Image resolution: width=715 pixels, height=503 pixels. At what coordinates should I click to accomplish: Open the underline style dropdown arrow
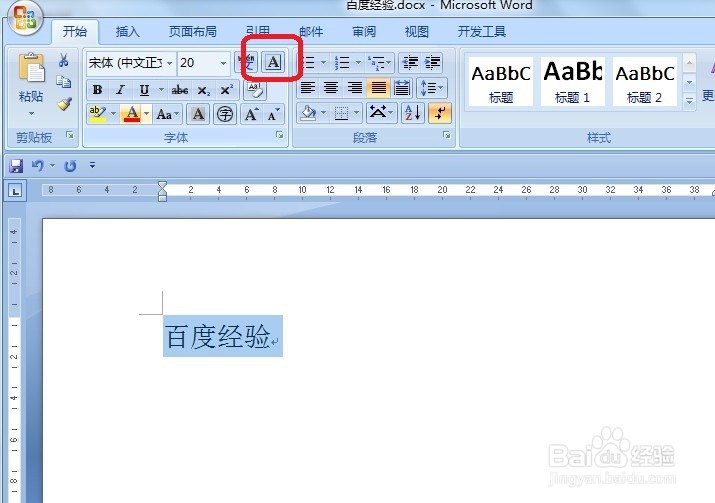click(161, 90)
